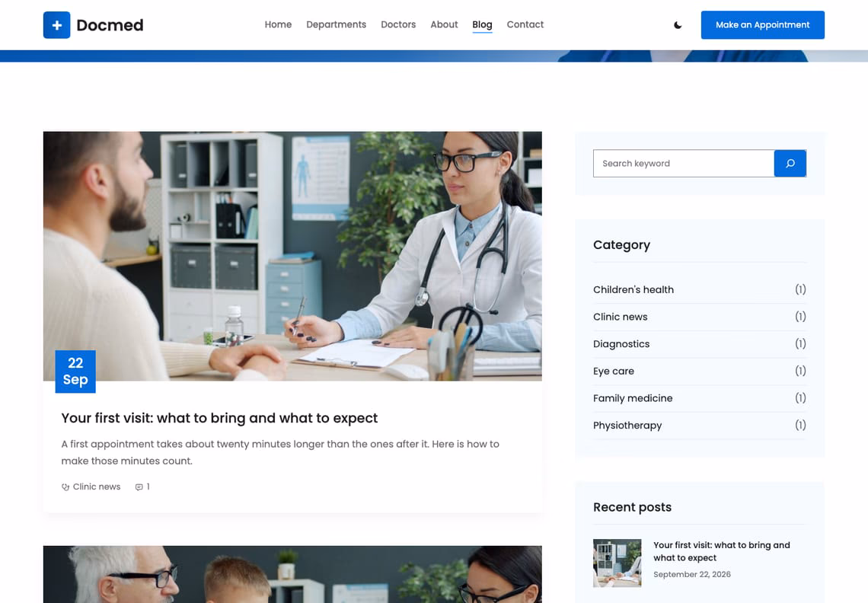Click the comment bubble icon on the first post
Screen dimensions: 868x603
139,487
